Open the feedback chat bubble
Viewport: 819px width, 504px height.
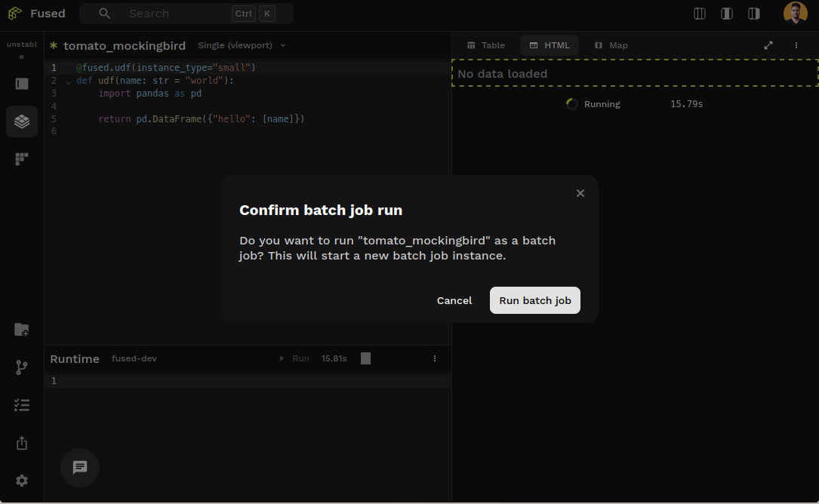click(79, 468)
